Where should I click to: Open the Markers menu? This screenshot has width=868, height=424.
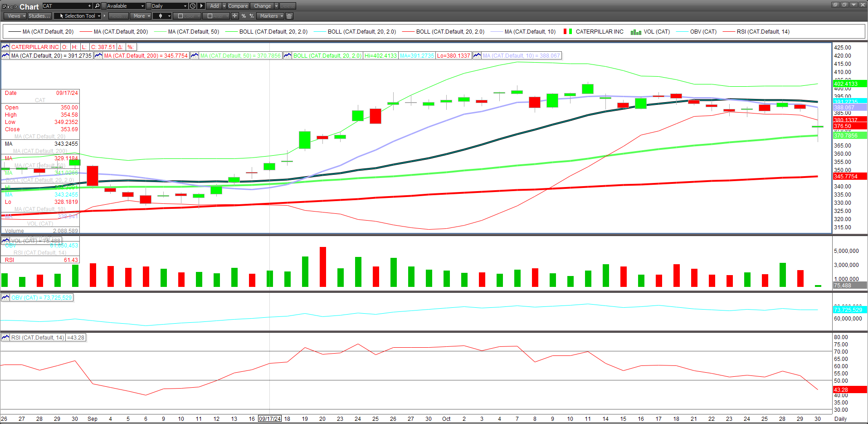point(271,16)
